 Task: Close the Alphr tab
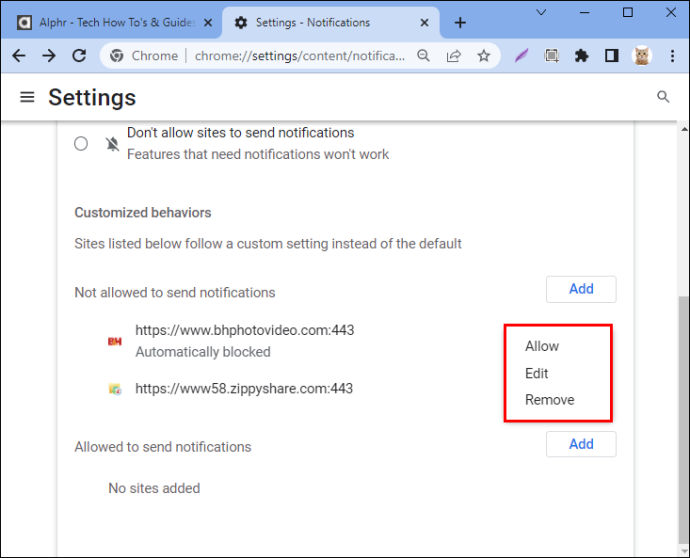click(208, 22)
